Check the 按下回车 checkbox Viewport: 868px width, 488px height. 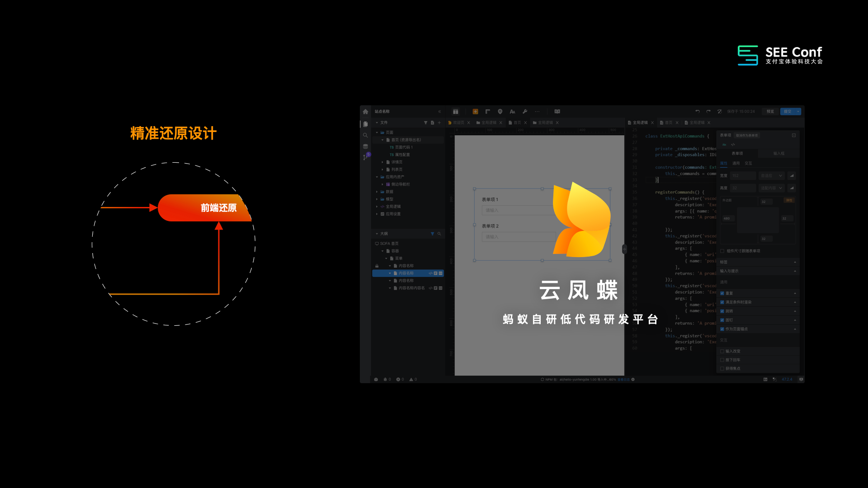click(722, 360)
